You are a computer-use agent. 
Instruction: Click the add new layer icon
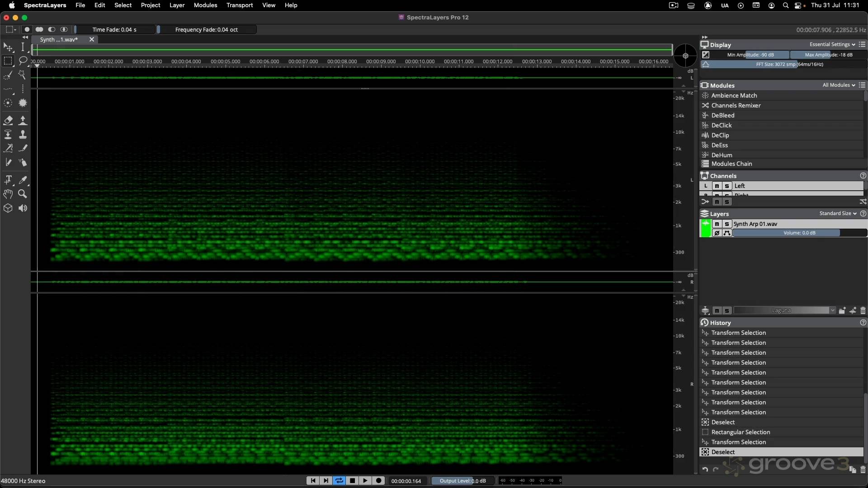(842, 310)
